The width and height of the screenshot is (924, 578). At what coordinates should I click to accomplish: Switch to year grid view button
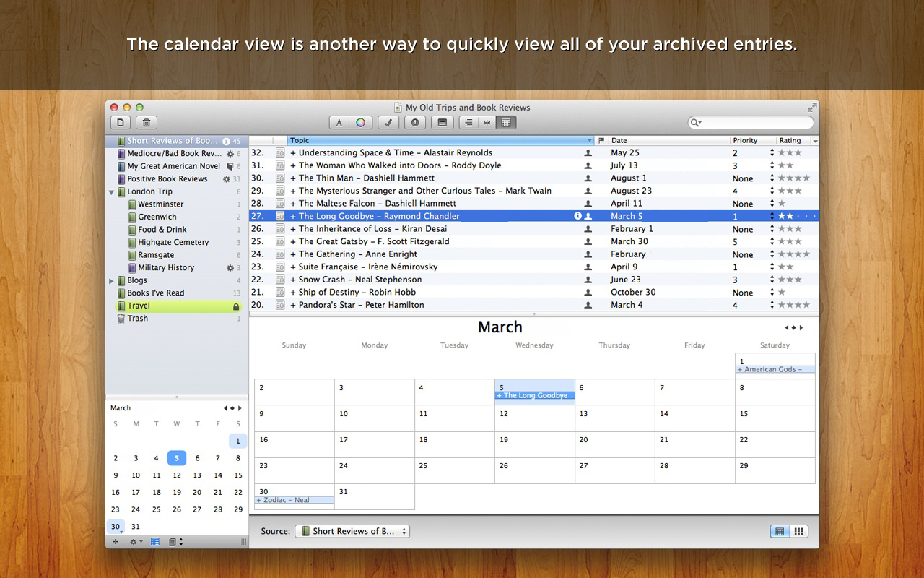[x=798, y=531]
